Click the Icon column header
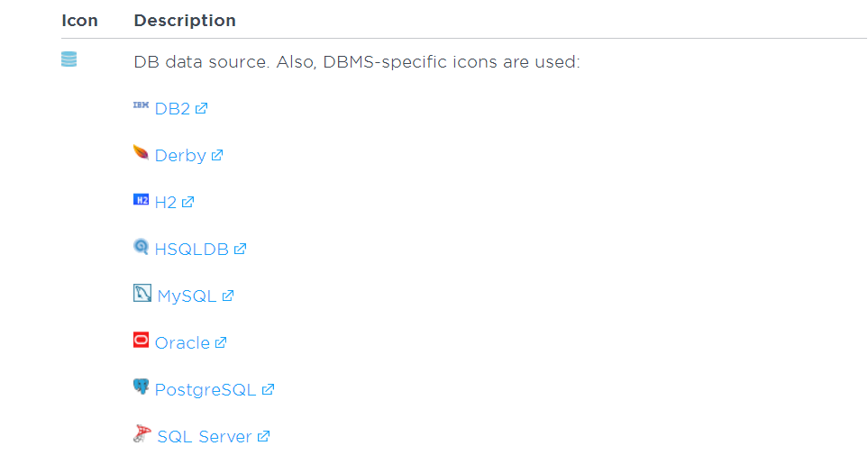Screen dimensions: 868x464 click(x=79, y=20)
